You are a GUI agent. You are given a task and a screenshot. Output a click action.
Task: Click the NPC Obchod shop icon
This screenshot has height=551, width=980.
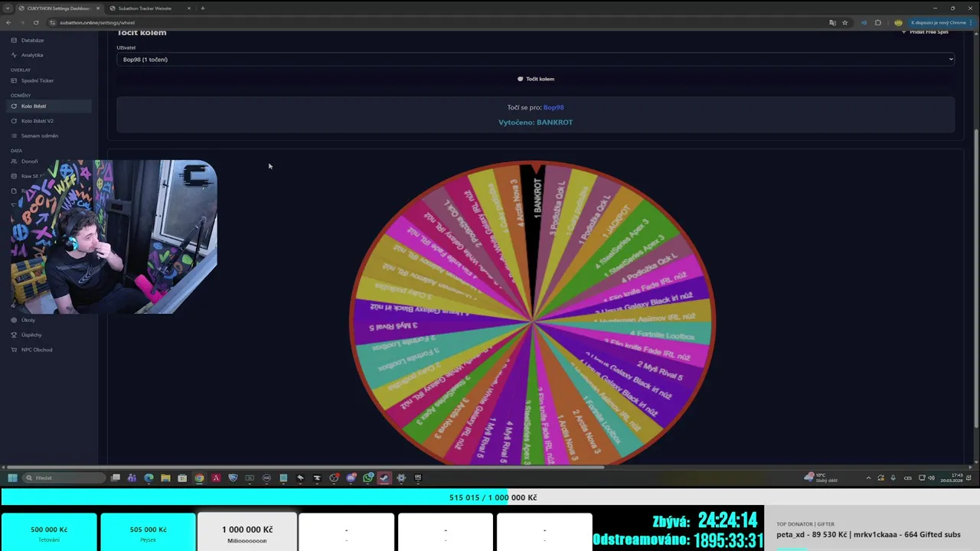click(14, 350)
